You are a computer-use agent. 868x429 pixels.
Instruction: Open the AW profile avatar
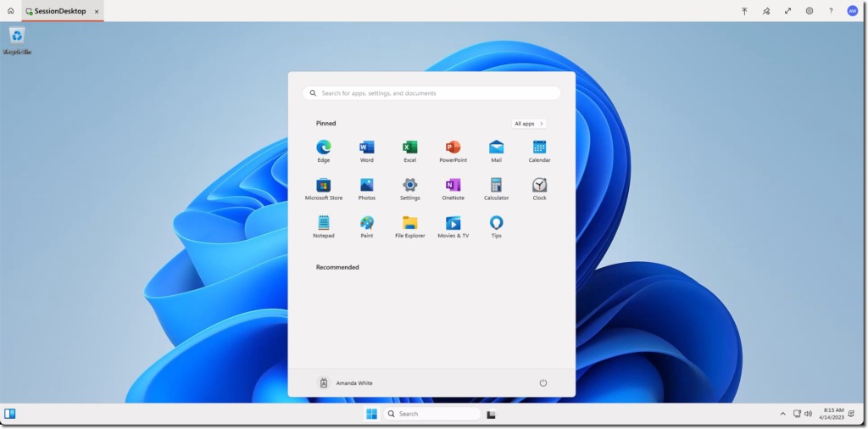(853, 11)
